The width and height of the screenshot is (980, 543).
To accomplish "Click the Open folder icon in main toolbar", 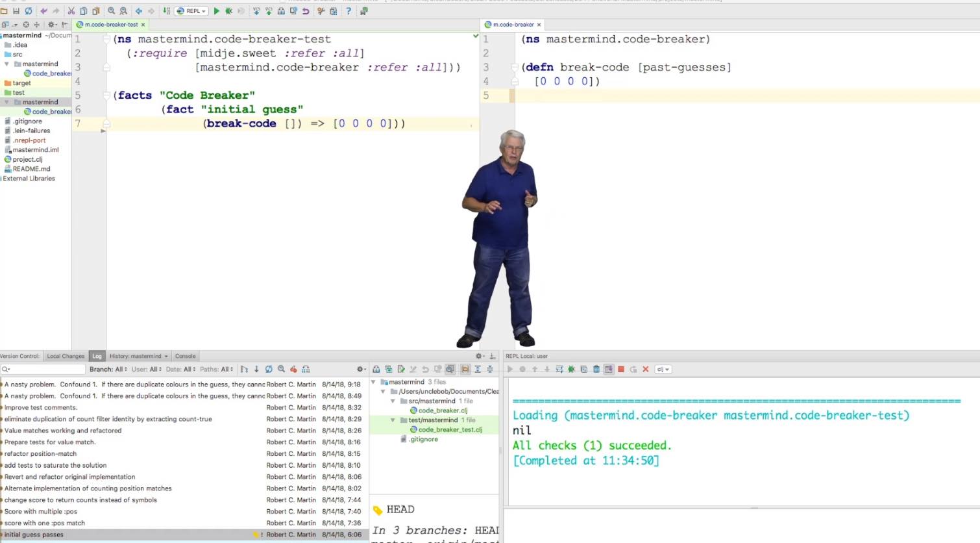I will tap(4, 11).
